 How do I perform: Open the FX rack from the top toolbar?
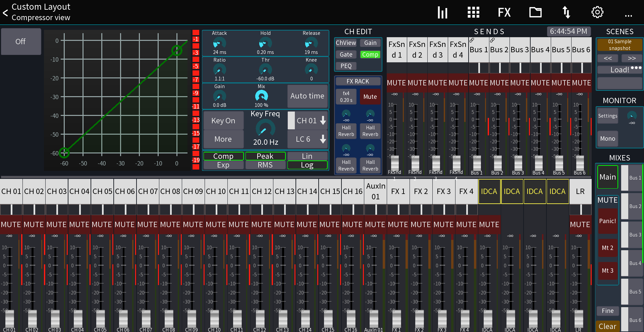point(504,12)
